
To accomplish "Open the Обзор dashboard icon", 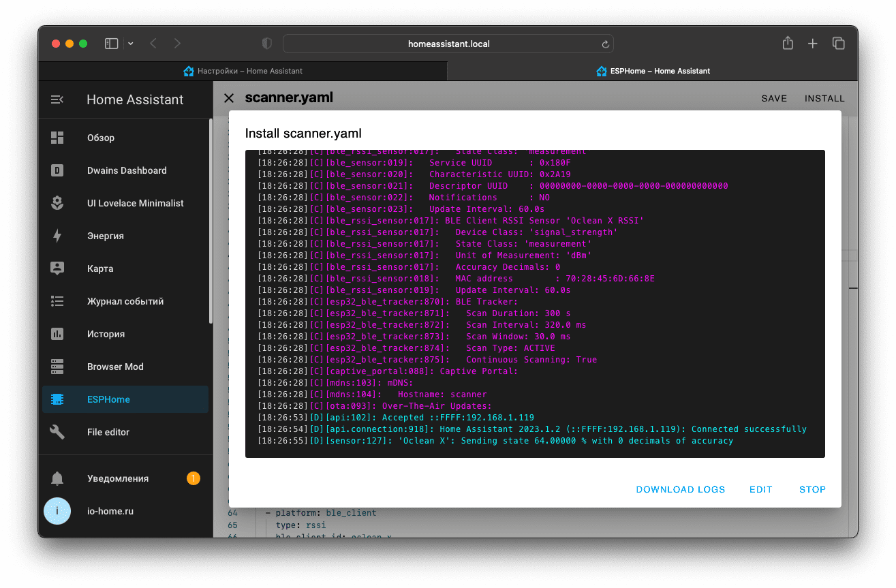I will [x=57, y=138].
